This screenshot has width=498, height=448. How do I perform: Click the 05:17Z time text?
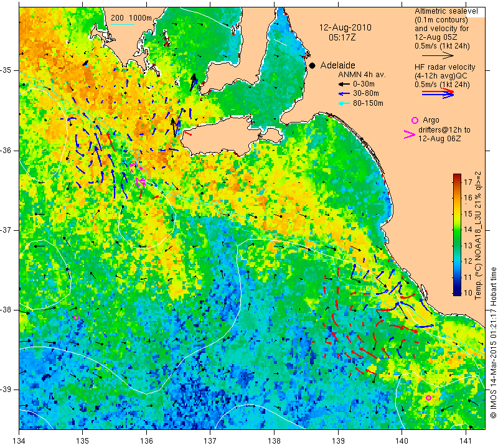(342, 37)
